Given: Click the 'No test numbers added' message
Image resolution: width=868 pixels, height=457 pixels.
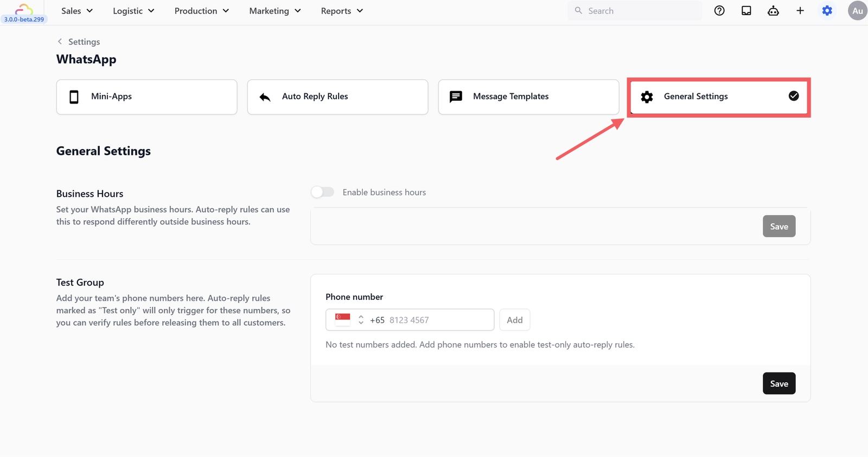Looking at the screenshot, I should pyautogui.click(x=480, y=345).
